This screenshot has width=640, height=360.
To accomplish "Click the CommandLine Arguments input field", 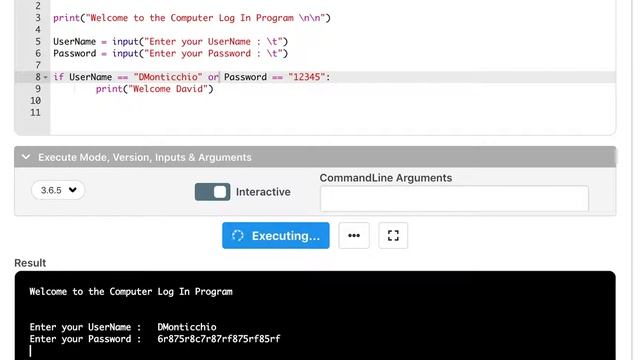I will [x=454, y=198].
